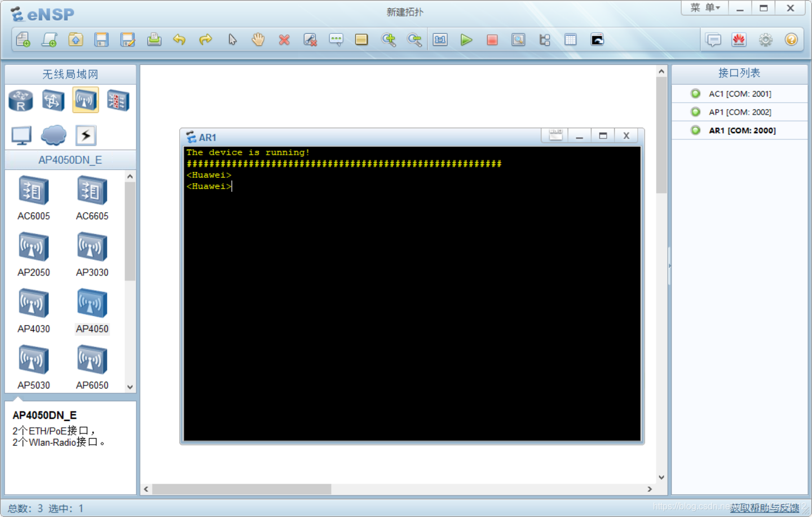Viewport: 812px width, 517px height.
Task: Select the connection cable lightning category
Action: coord(86,135)
